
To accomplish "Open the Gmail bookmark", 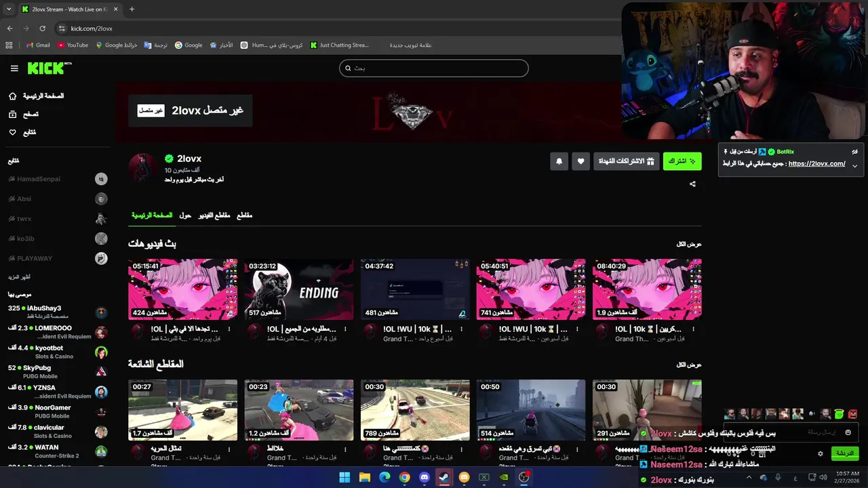I will (38, 45).
